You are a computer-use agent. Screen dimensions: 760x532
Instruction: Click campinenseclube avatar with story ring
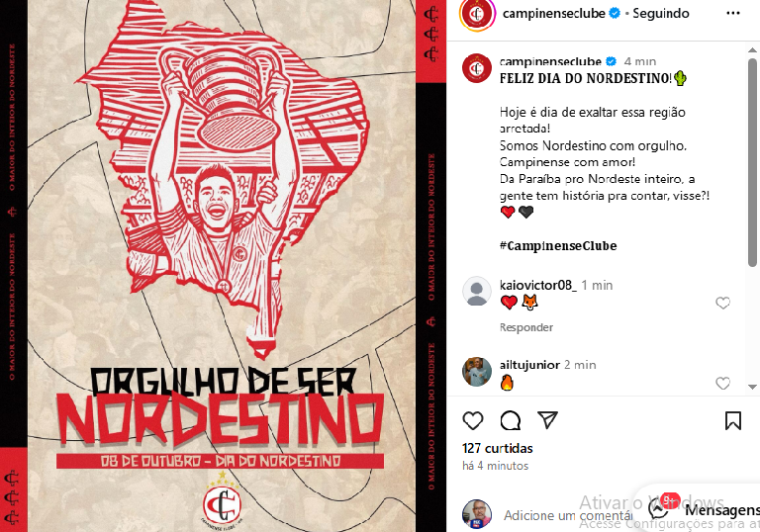(477, 14)
